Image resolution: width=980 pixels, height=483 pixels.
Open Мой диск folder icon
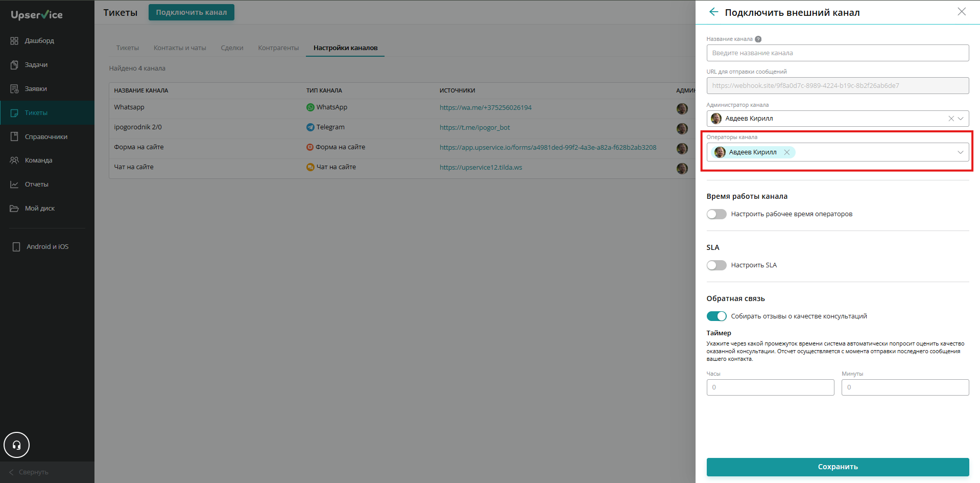coord(14,209)
